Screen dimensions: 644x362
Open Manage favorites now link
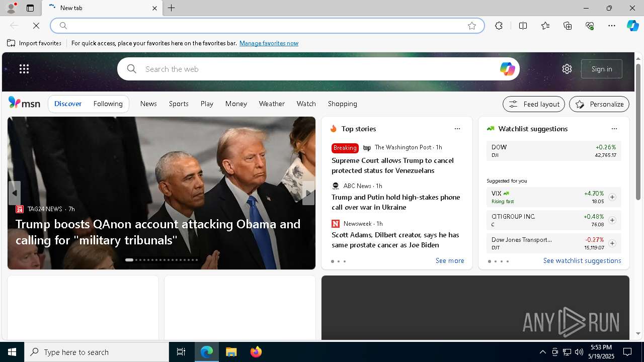coord(269,43)
